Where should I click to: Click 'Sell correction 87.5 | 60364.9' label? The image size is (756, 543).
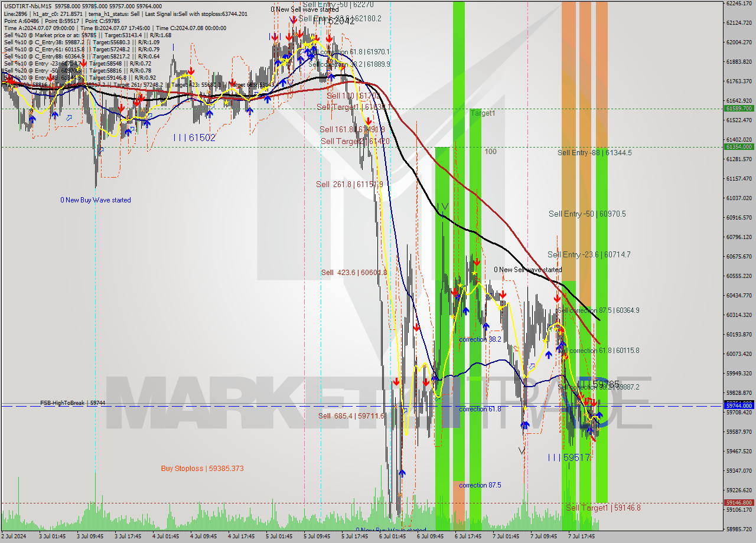pyautogui.click(x=598, y=310)
